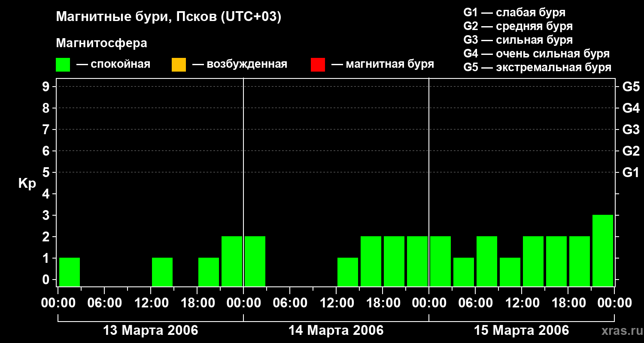Click the 'G5 — экстремальная буря' legend entry
The image size is (644, 343).
[x=537, y=67]
